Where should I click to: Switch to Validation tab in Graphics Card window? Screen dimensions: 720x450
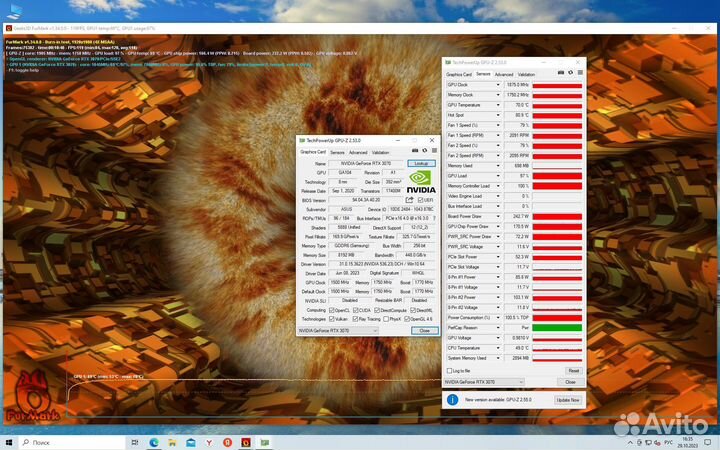380,152
